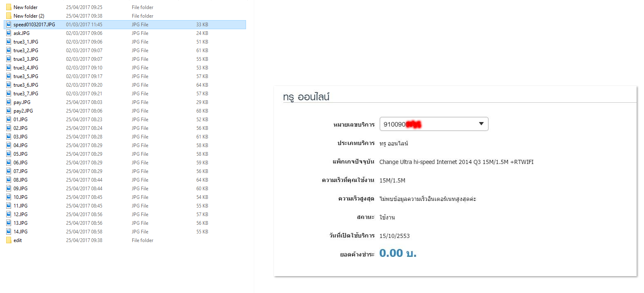Click the JPG File type of ask.JPG

coord(140,33)
